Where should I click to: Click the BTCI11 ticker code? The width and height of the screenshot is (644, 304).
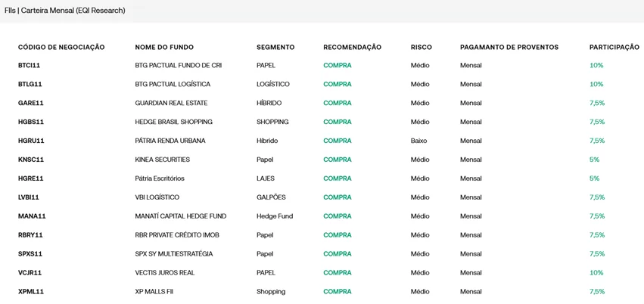[29, 65]
